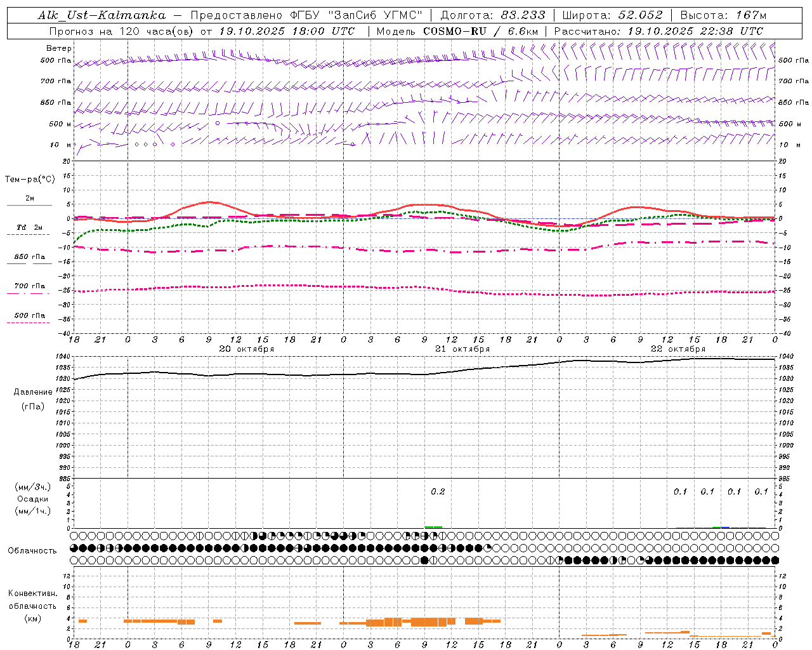Click the provider text ФГБУ "ЗапСиб УГМС"
This screenshot has height=650, width=812.
coord(356,15)
